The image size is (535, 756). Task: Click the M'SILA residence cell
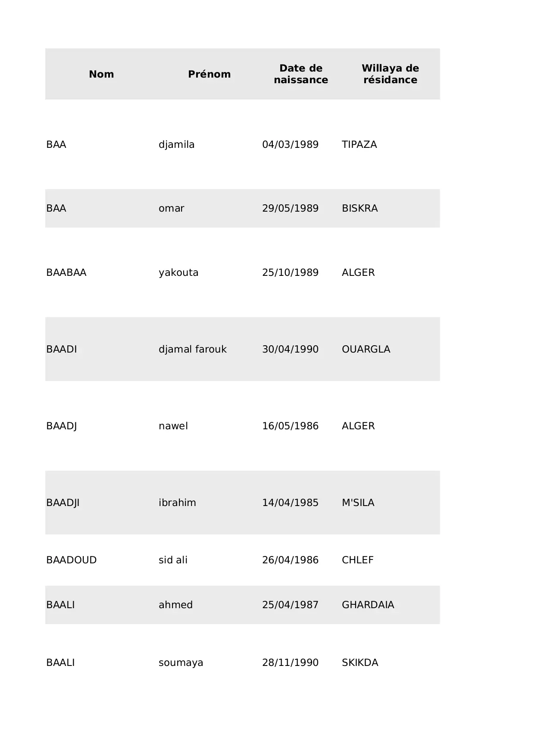(x=358, y=503)
